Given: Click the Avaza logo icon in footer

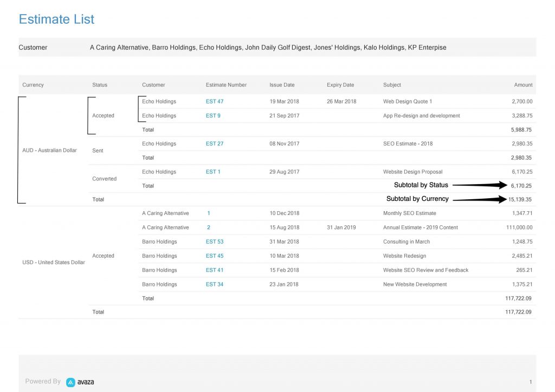Looking at the screenshot, I should tap(71, 382).
